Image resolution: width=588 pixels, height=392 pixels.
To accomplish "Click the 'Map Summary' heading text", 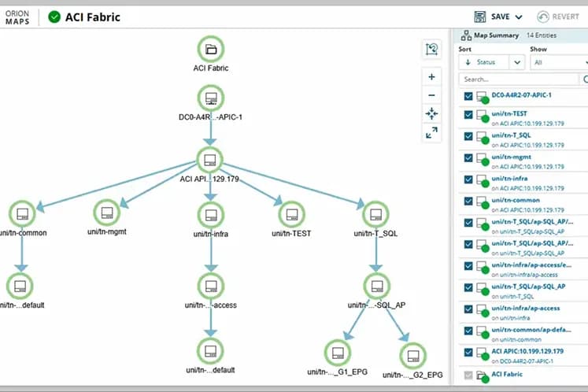I will tap(496, 35).
